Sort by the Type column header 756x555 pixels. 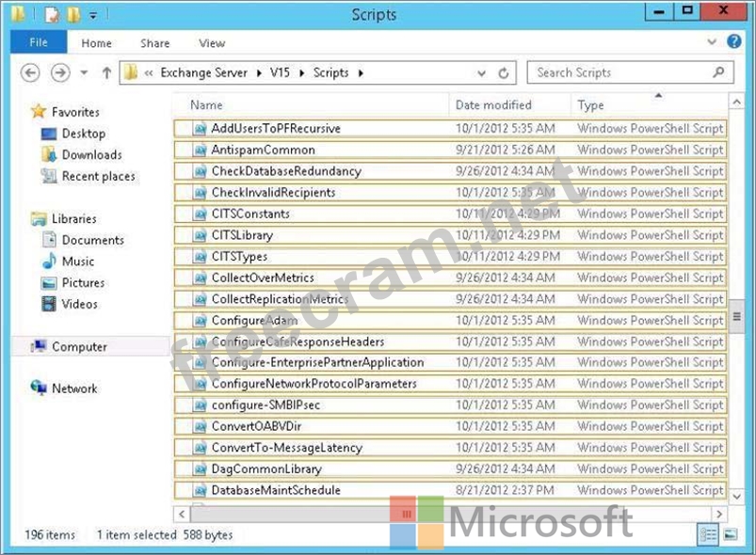point(590,105)
